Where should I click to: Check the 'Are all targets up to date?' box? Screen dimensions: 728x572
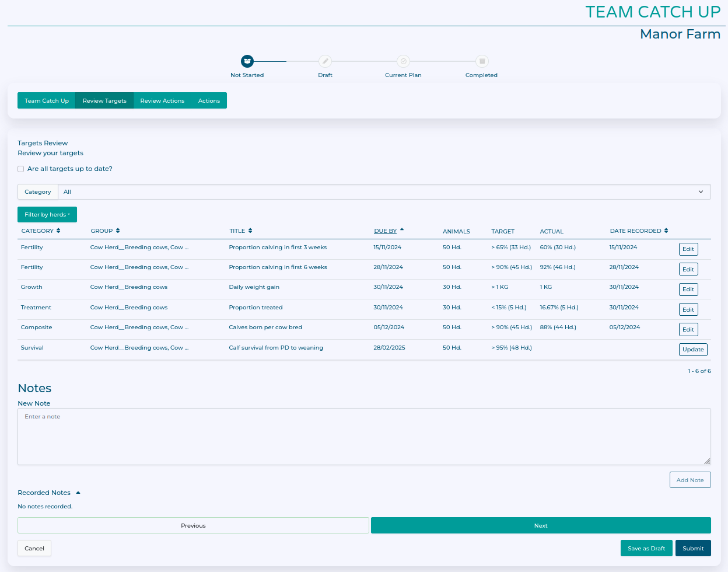point(21,169)
